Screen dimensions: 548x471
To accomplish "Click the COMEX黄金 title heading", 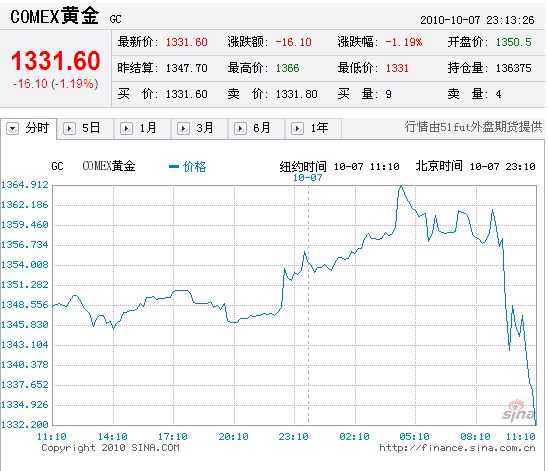I will 55,16.
